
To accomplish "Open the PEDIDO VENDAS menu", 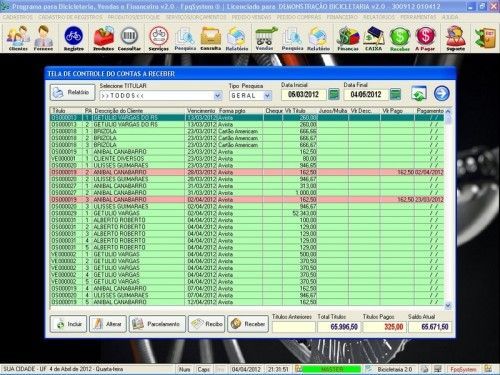I will click(x=252, y=17).
